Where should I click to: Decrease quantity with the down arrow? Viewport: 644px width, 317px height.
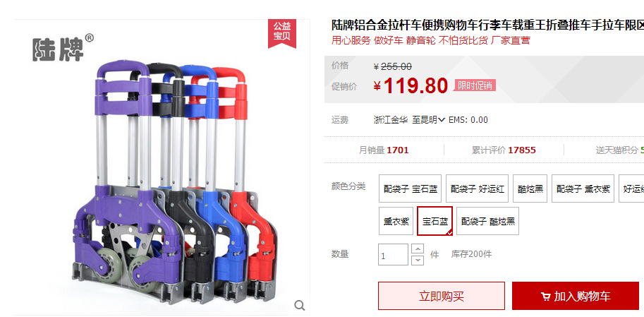point(418,260)
